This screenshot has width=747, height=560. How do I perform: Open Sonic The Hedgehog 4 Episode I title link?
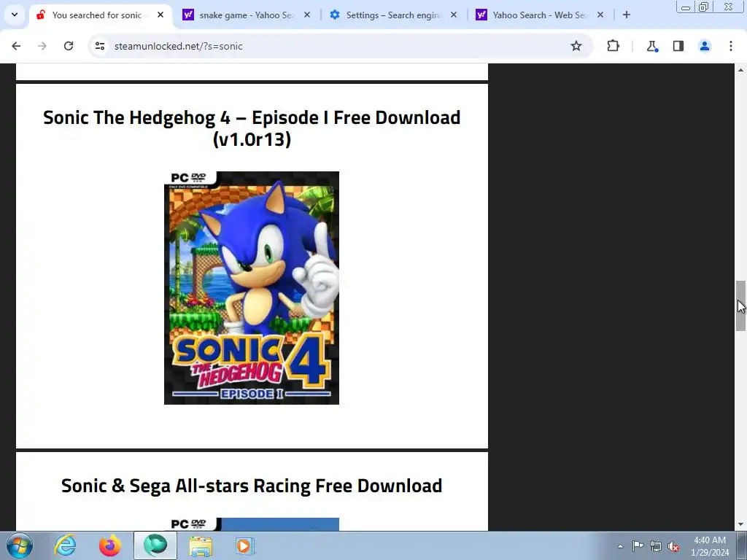pos(252,128)
